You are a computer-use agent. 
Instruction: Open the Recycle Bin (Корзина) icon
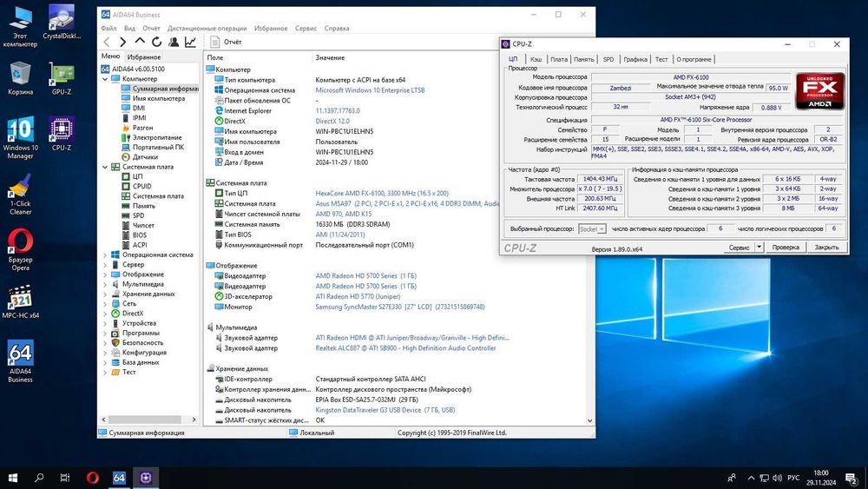pyautogui.click(x=21, y=78)
